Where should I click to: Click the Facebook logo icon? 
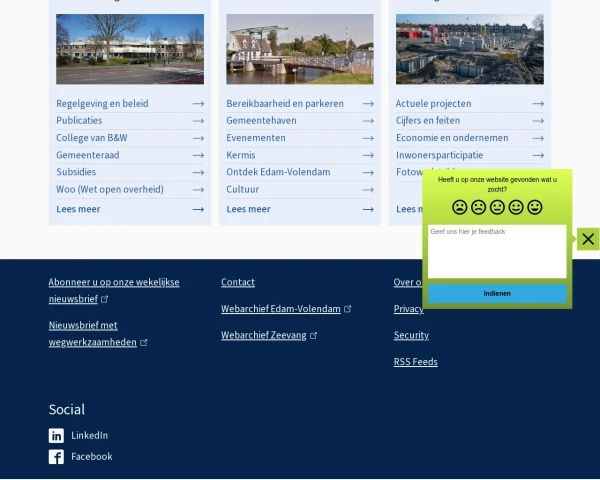click(x=56, y=457)
